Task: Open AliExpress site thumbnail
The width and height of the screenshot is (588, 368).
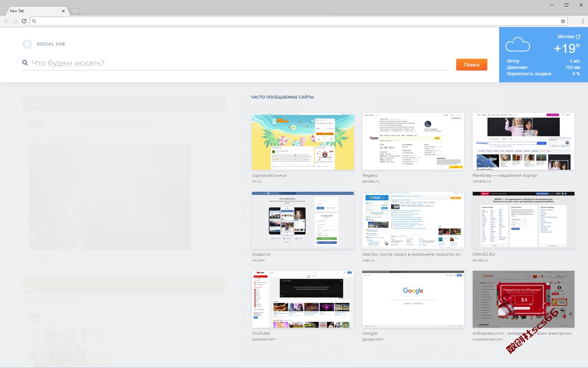Action: pyautogui.click(x=523, y=299)
